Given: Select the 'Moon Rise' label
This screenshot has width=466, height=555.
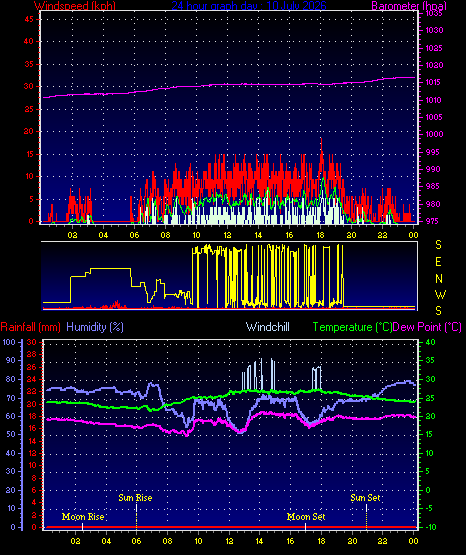Looking at the screenshot, I should click(x=83, y=517).
